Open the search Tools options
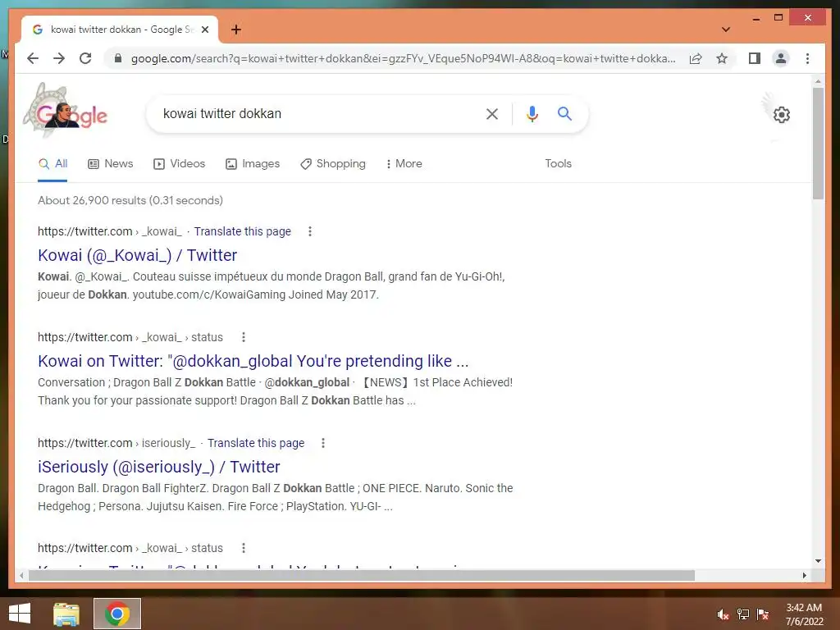This screenshot has height=630, width=840. (x=558, y=164)
